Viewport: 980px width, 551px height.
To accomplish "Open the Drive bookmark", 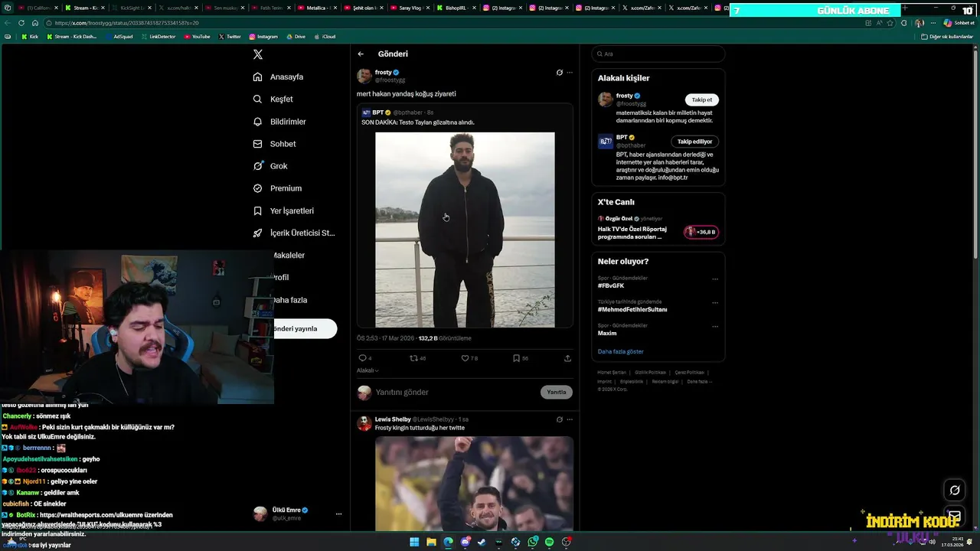I will click(296, 37).
